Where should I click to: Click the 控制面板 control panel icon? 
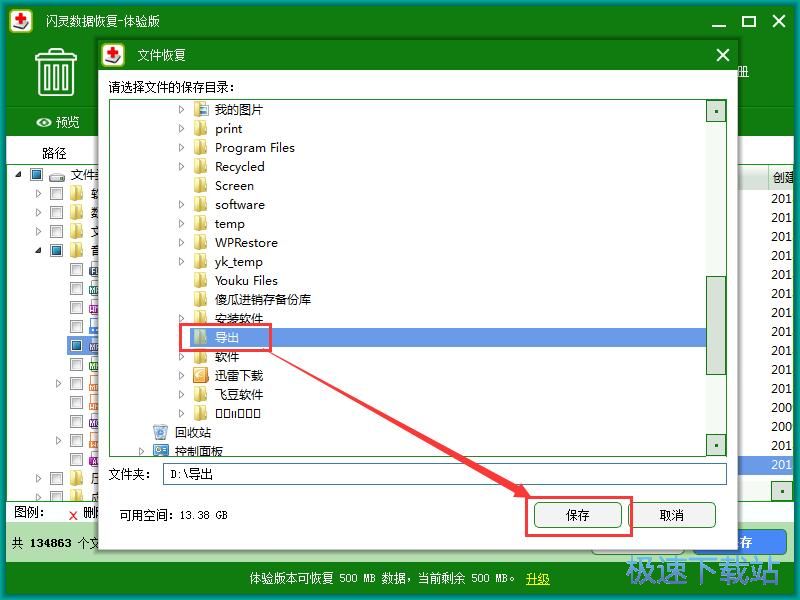161,451
